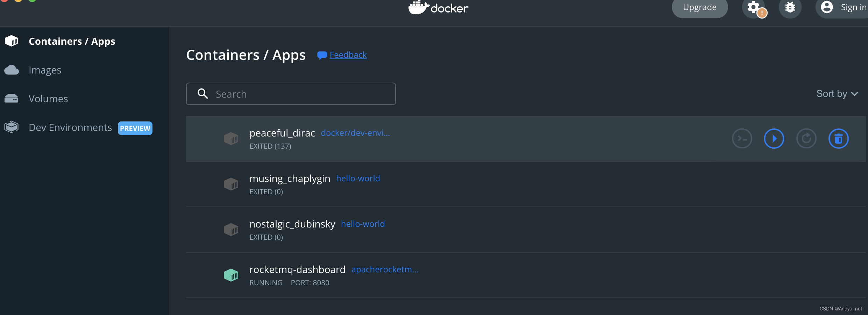Delete the peaceful_dirac container
Viewport: 868px width, 315px height.
(x=838, y=139)
